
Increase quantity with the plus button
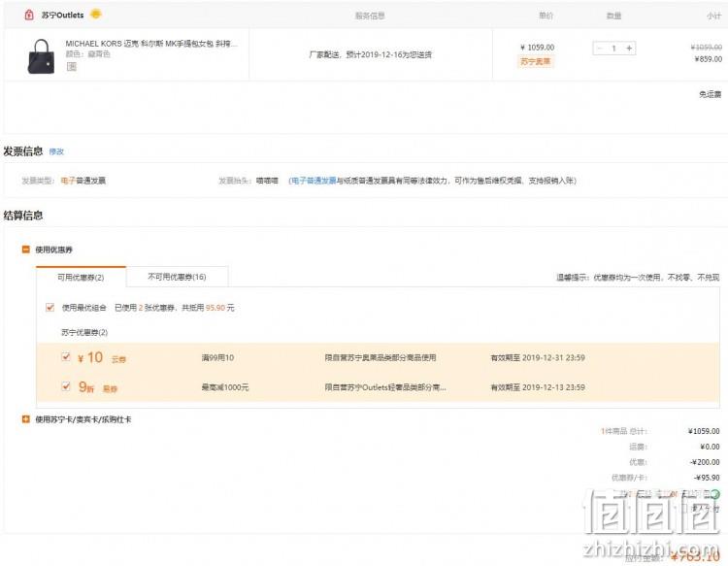click(629, 49)
